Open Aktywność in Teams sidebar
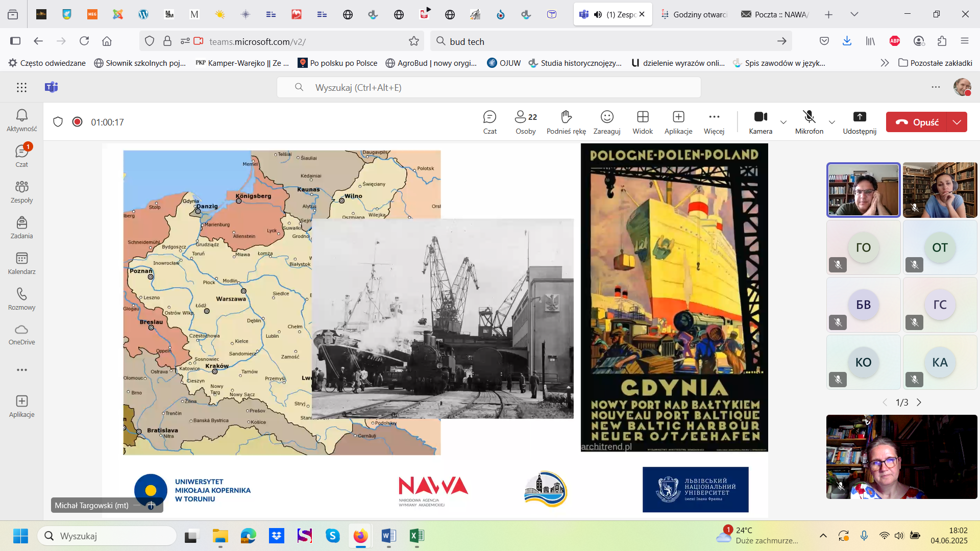The image size is (980, 551). [x=21, y=120]
